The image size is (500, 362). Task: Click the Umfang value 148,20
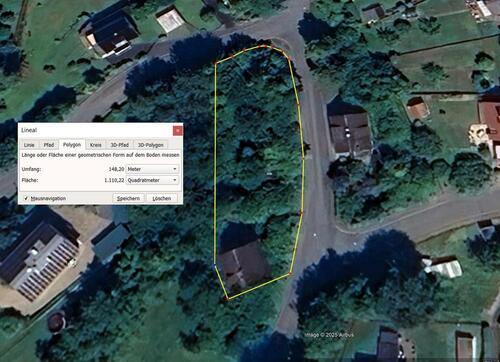116,169
